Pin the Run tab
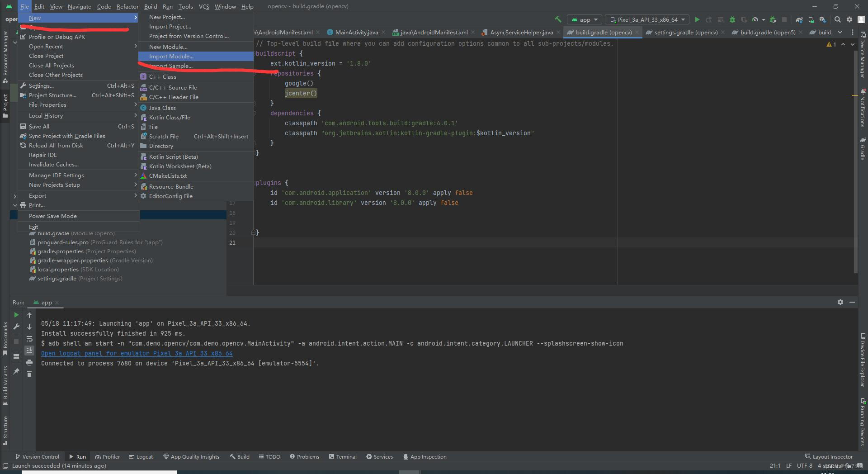Viewport: 868px width, 474px height. (16, 371)
